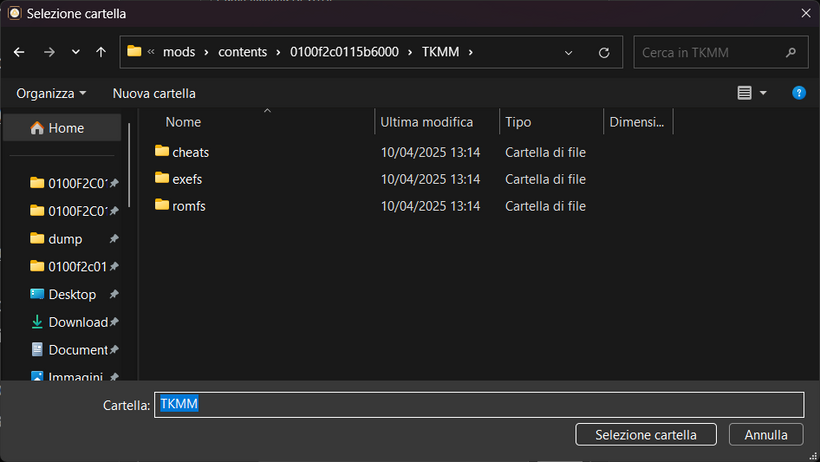
Task: Open Home in the navigation pane
Action: click(62, 128)
